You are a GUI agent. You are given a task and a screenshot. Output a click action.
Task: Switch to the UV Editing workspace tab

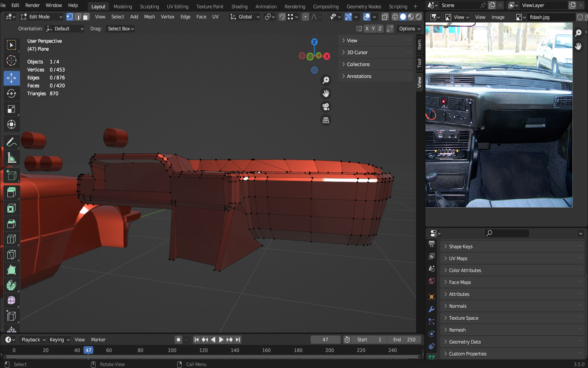point(178,7)
